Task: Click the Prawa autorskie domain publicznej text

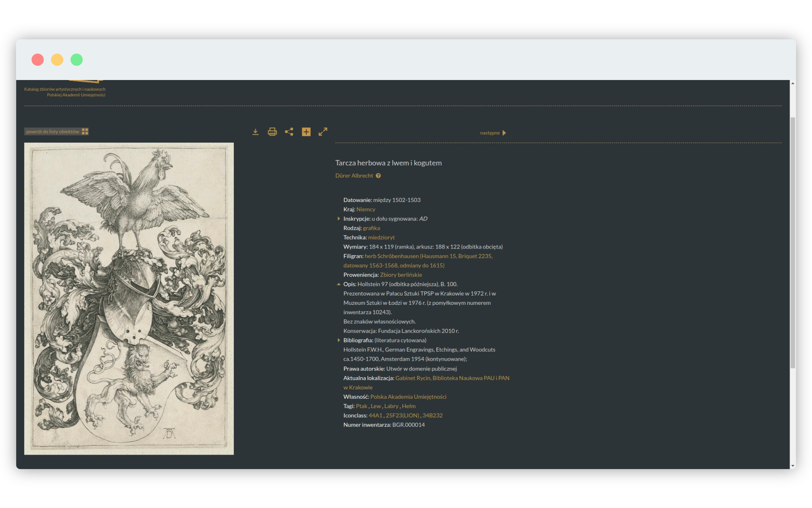Action: tap(422, 369)
